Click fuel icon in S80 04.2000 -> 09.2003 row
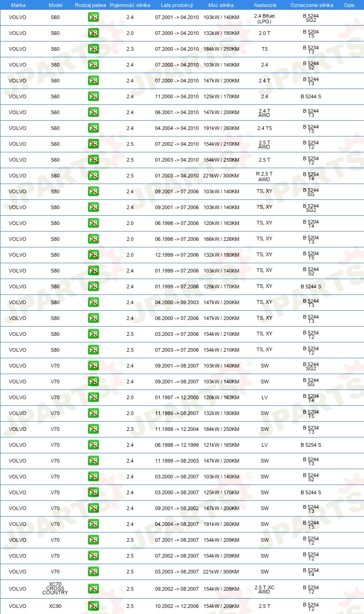This screenshot has width=364, height=614. click(93, 303)
